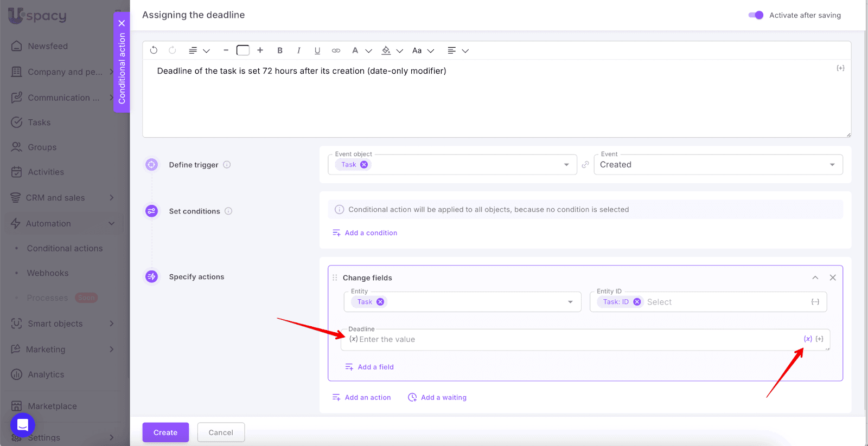The width and height of the screenshot is (868, 446).
Task: Apply italic formatting to text
Action: click(x=298, y=50)
